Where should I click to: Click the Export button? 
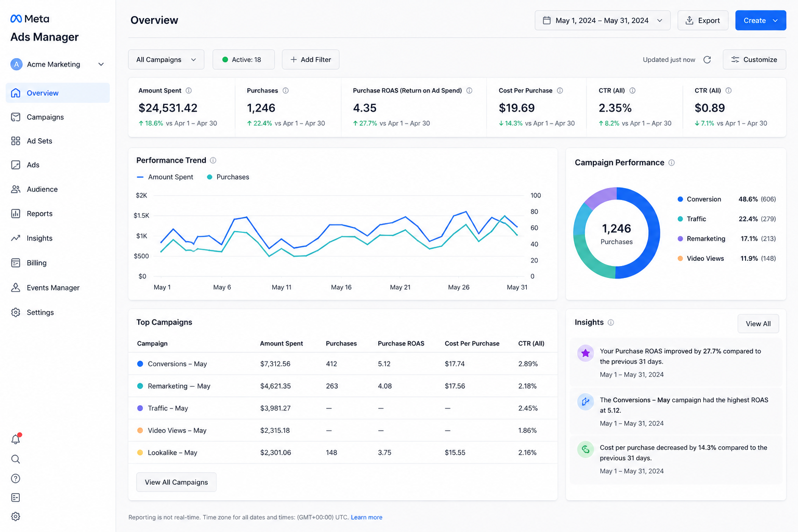click(703, 20)
